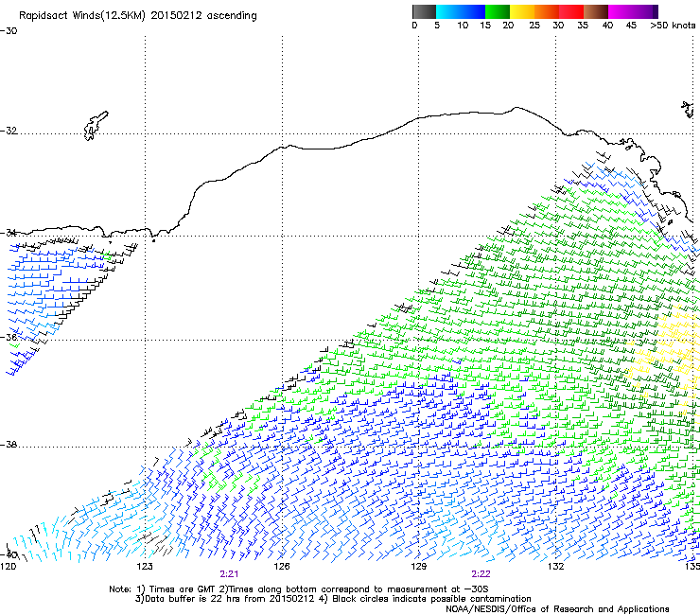Click the orange 25-30 knots legend band
The image size is (700, 615).
click(547, 11)
